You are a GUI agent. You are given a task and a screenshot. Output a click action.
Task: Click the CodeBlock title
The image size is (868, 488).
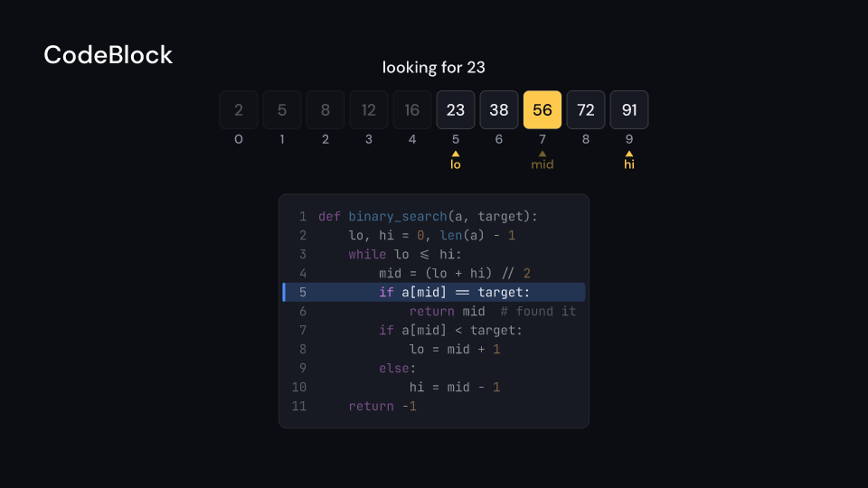click(108, 55)
